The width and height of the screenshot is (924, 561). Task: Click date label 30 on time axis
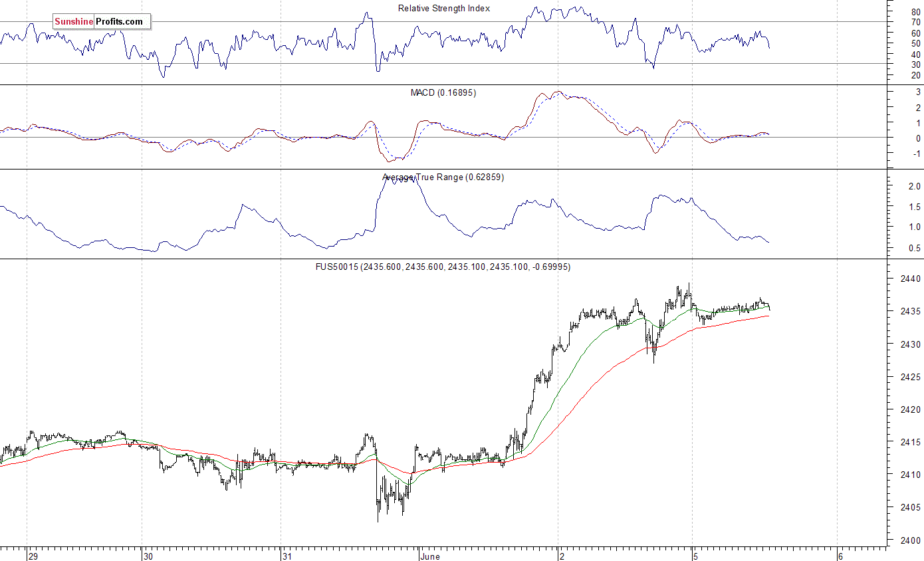(150, 556)
